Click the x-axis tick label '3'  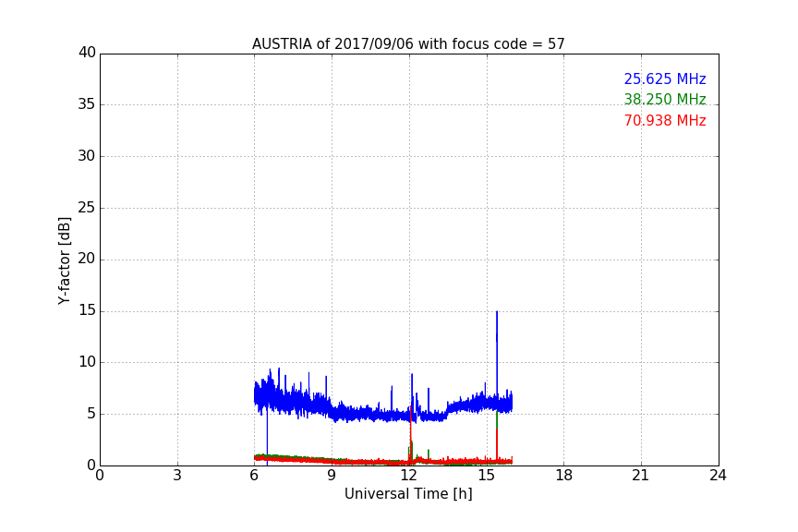[x=177, y=476]
